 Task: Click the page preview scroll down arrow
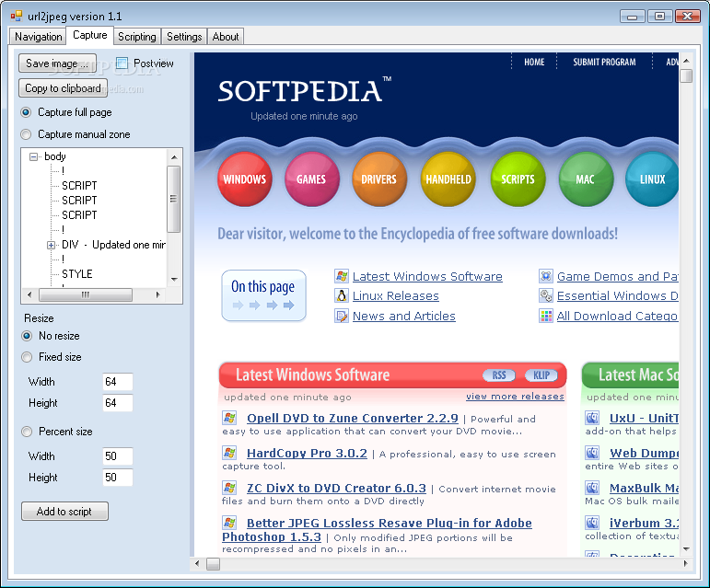click(x=686, y=549)
